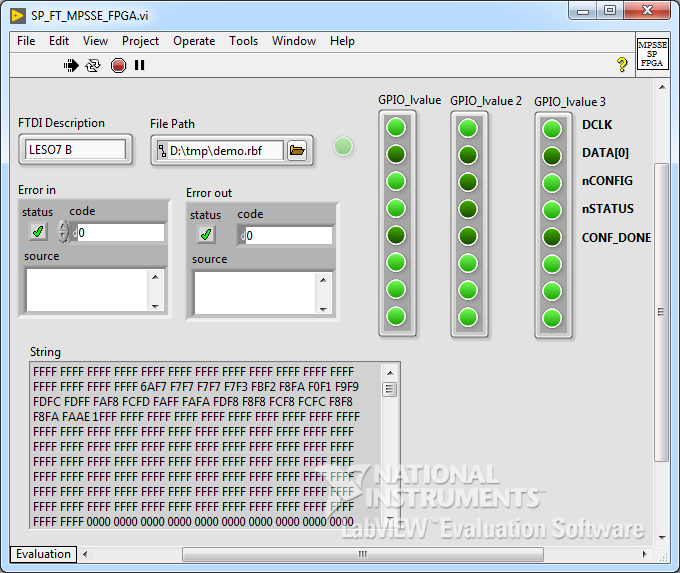Click Error out source text box

255,292
